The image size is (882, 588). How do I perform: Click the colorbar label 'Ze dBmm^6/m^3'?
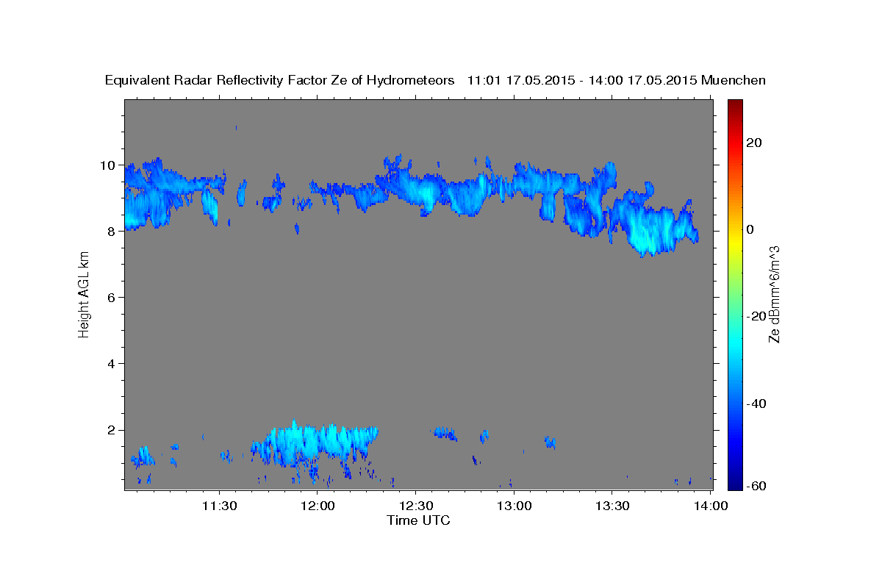click(x=774, y=294)
